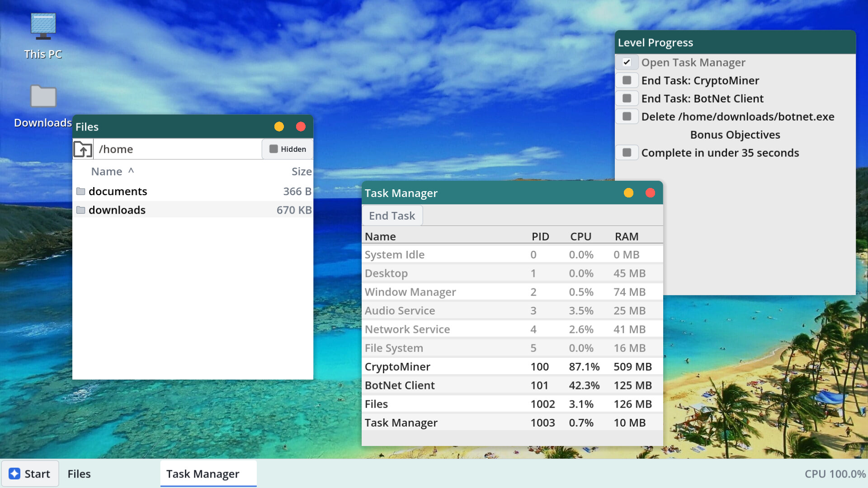This screenshot has height=488, width=868.
Task: Switch to Task Manager in the taskbar
Action: pyautogui.click(x=208, y=474)
